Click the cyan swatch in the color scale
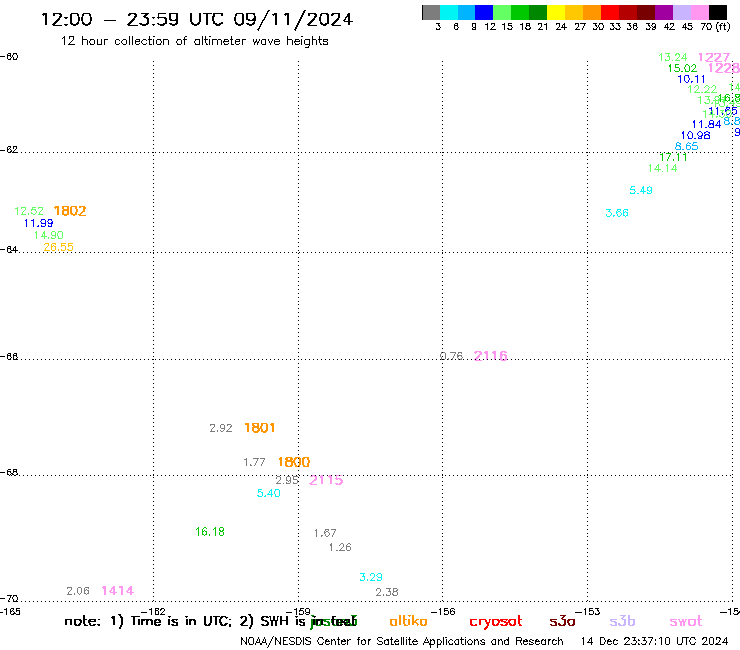Image resolution: width=740 pixels, height=650 pixels. click(x=449, y=12)
